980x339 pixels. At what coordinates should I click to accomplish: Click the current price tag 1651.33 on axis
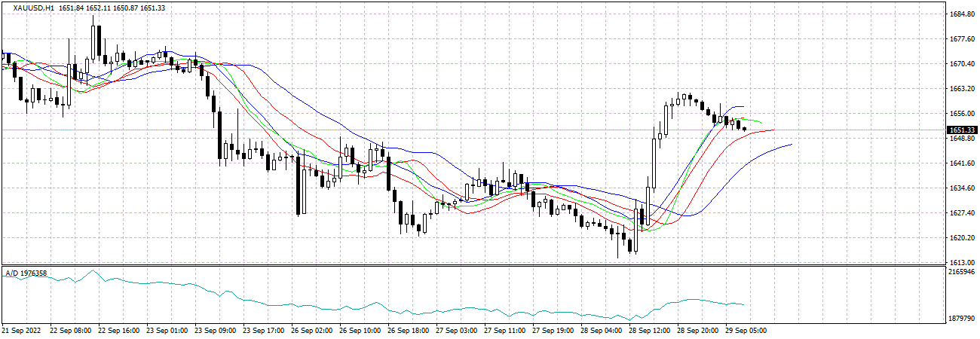(962, 130)
